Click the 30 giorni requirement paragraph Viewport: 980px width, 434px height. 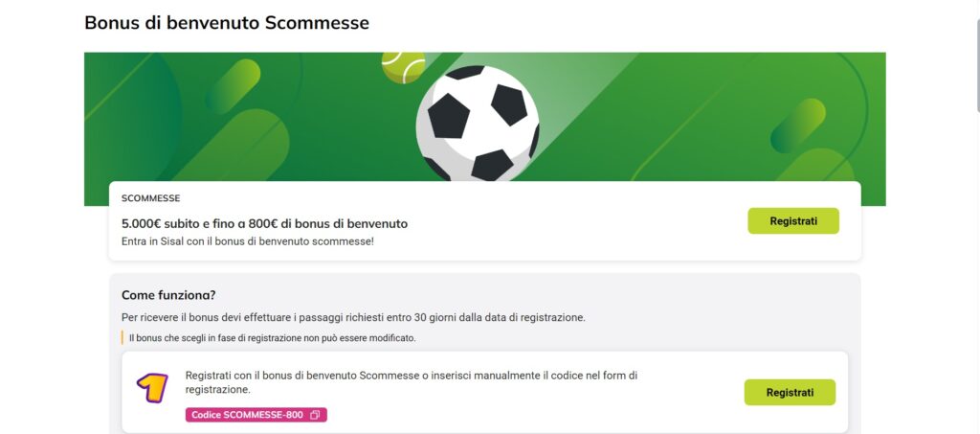353,317
